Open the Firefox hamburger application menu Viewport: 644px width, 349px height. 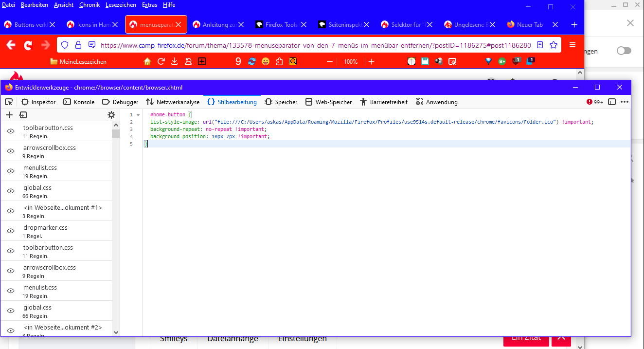[572, 45]
